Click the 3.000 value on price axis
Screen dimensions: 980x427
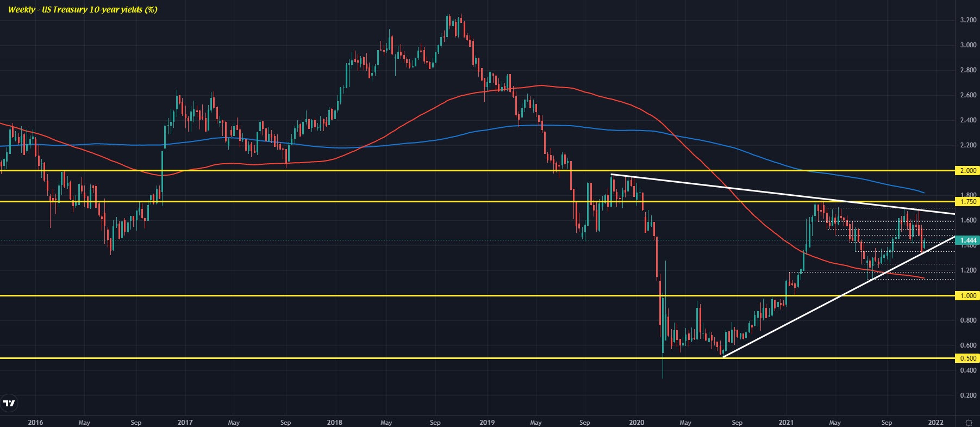(x=967, y=45)
